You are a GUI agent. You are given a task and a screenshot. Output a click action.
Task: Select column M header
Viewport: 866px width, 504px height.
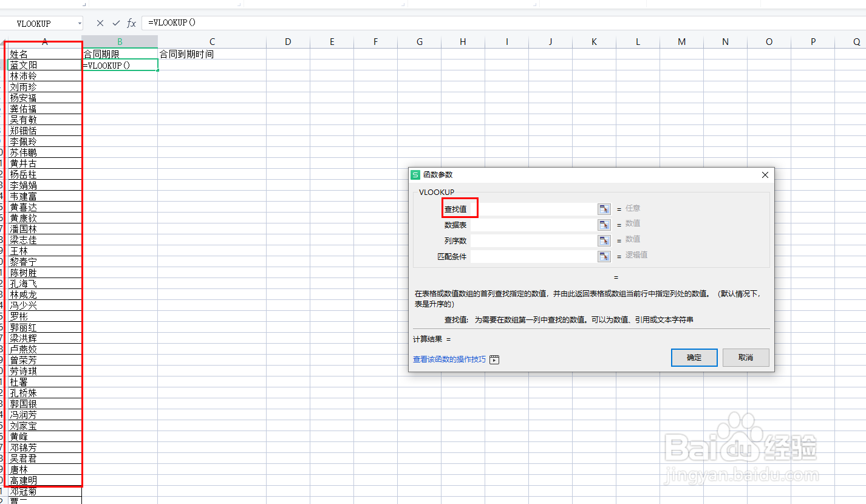pos(681,42)
